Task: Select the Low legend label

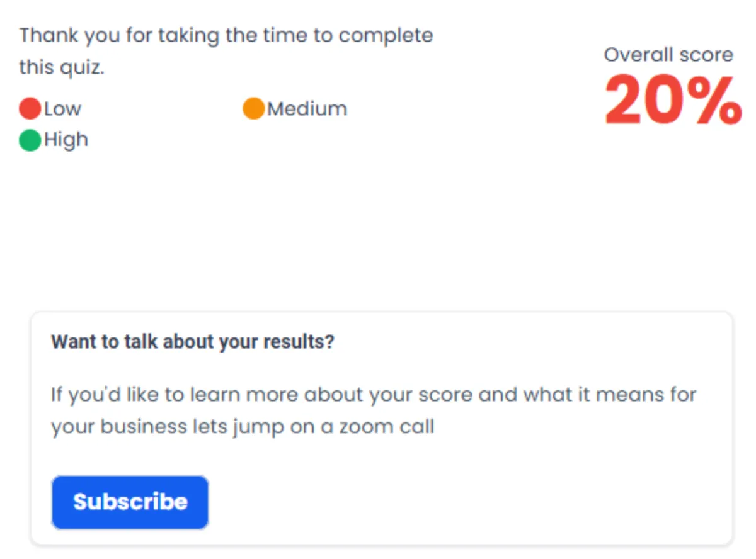Action: (62, 109)
